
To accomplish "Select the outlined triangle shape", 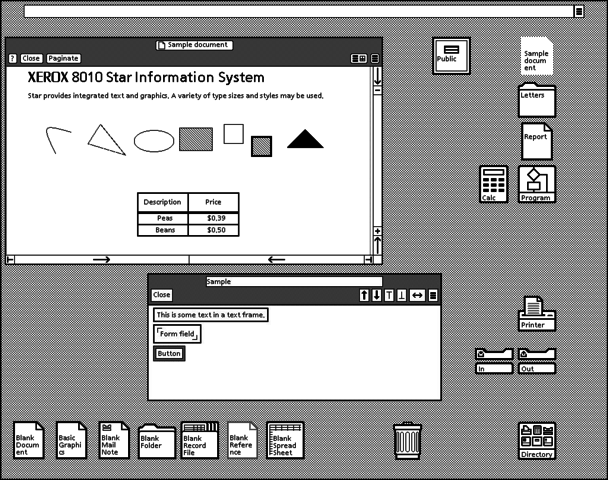I will pyautogui.click(x=106, y=140).
